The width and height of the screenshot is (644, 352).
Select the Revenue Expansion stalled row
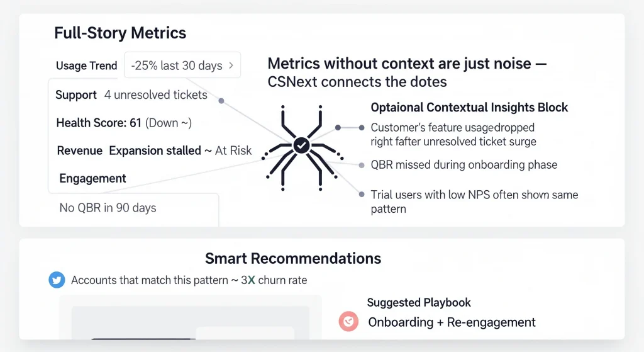tap(154, 150)
